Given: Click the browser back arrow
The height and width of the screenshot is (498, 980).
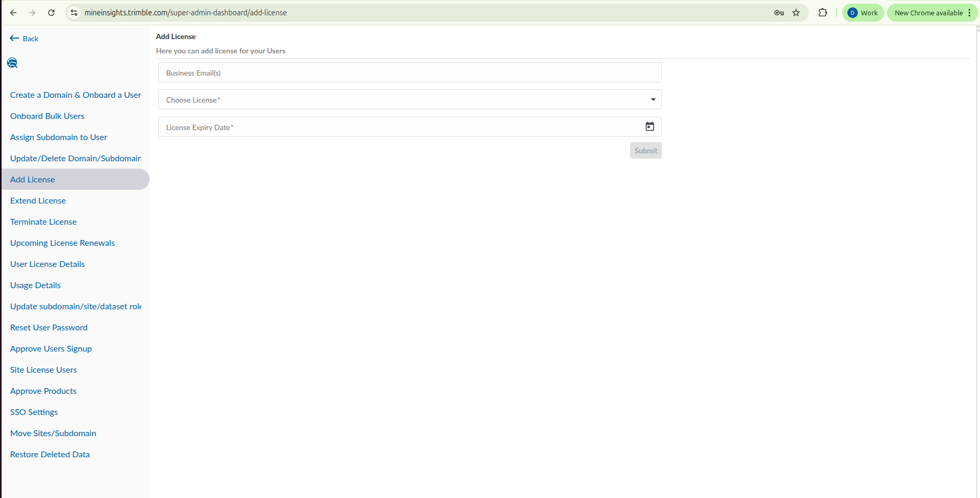Looking at the screenshot, I should 14,13.
